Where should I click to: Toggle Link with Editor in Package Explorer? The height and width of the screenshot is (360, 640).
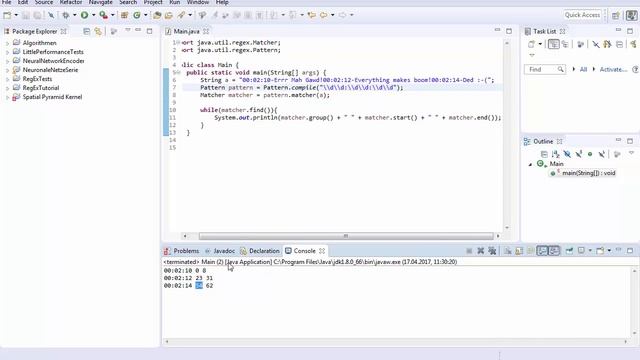98,31
